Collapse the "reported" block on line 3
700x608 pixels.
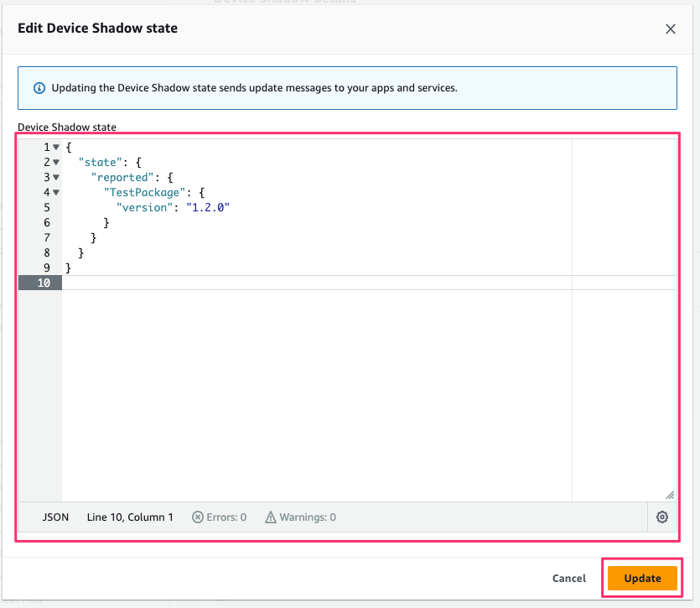56,177
